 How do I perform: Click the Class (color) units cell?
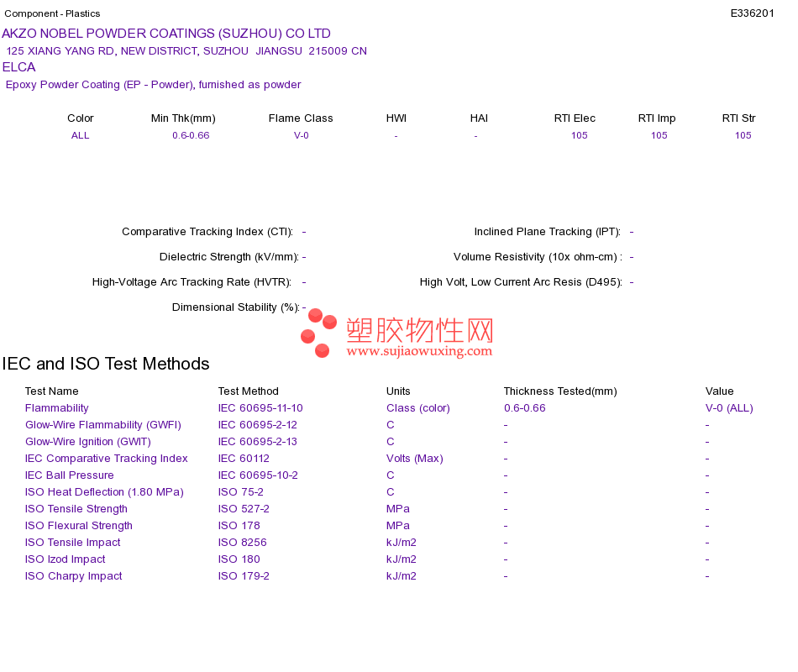tap(418, 407)
